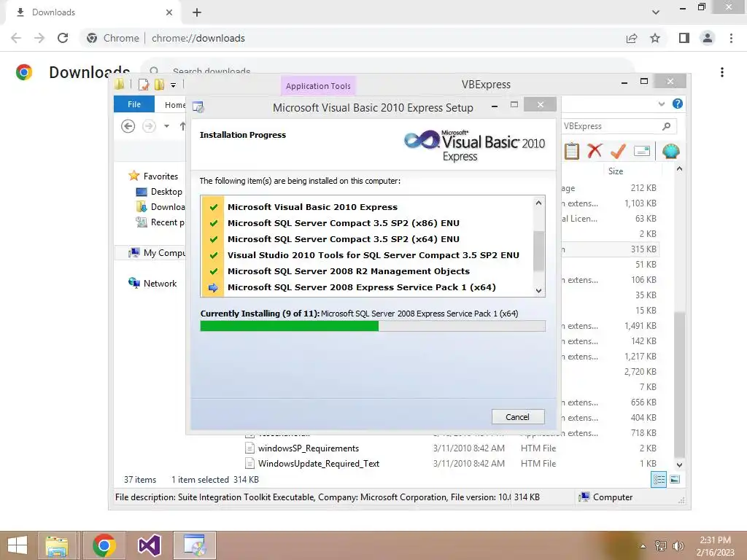Screen dimensions: 747x560
Task: Go forward in the VBExpress explorer window
Action: click(149, 126)
